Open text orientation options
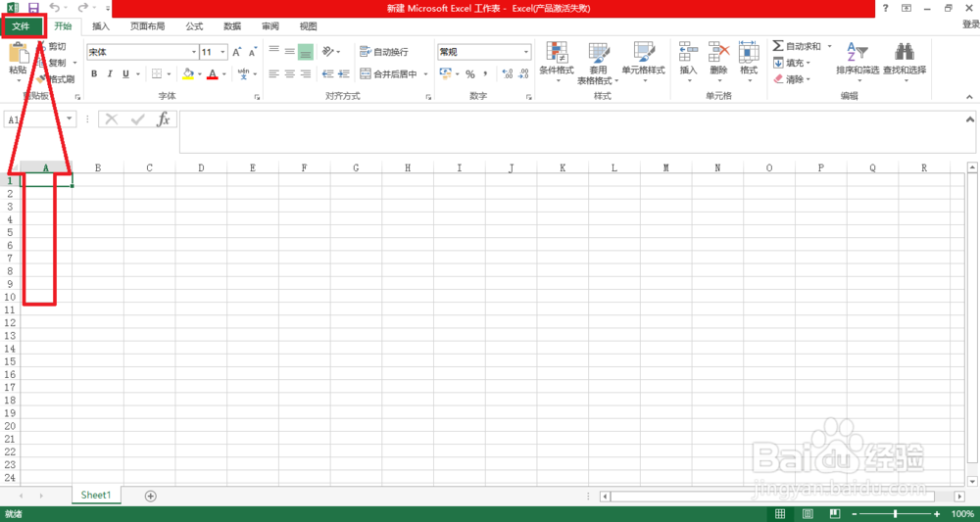 (330, 52)
